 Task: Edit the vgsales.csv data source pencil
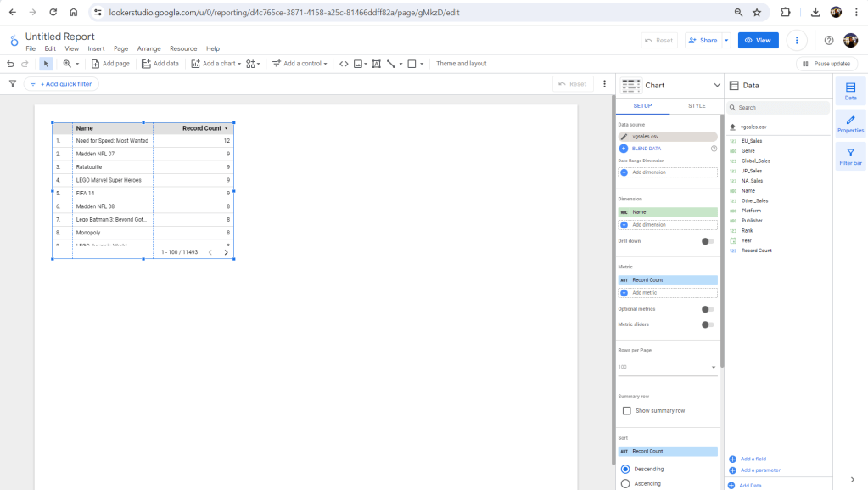(x=624, y=136)
